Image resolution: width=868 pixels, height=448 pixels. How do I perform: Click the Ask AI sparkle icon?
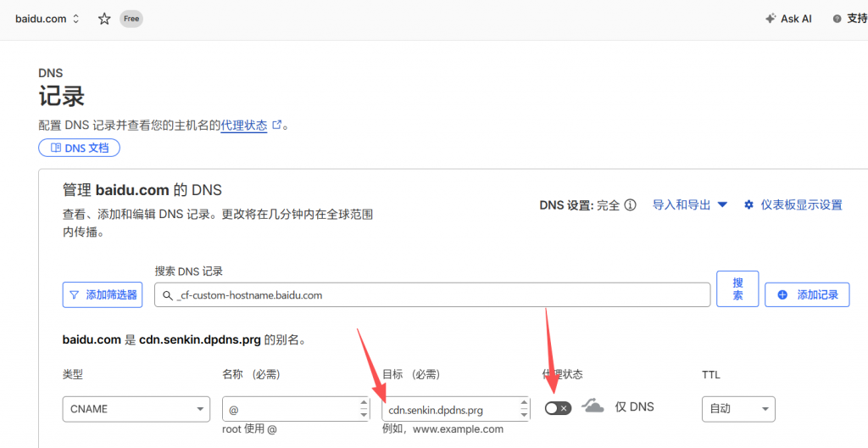point(770,19)
